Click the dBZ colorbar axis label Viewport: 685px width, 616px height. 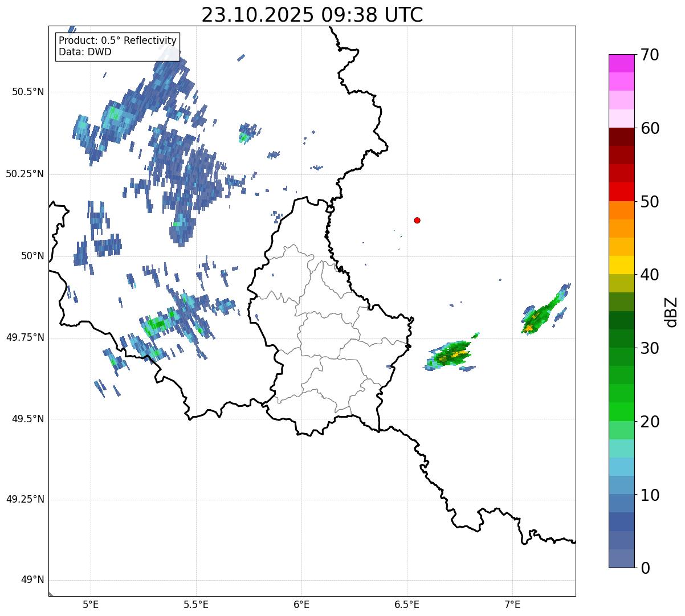(x=672, y=312)
